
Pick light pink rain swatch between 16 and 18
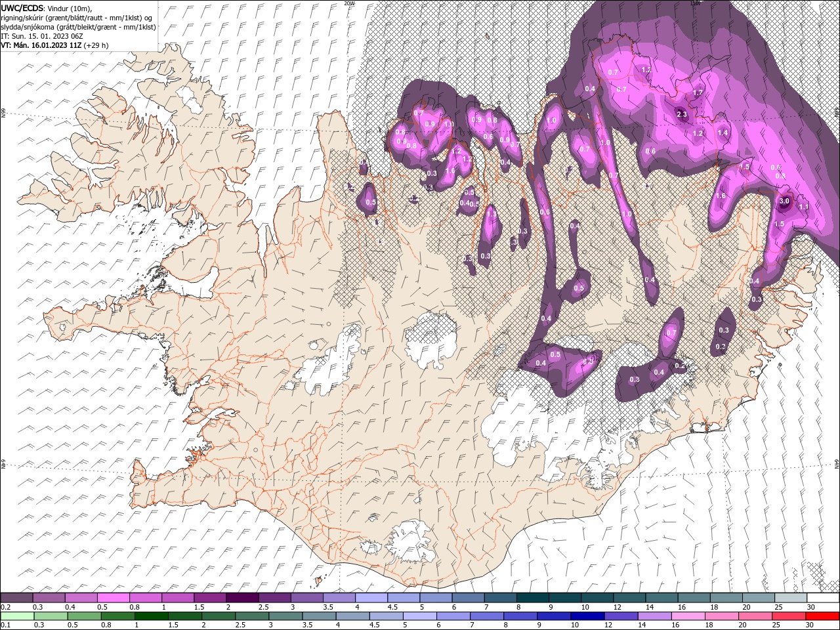(x=688, y=616)
